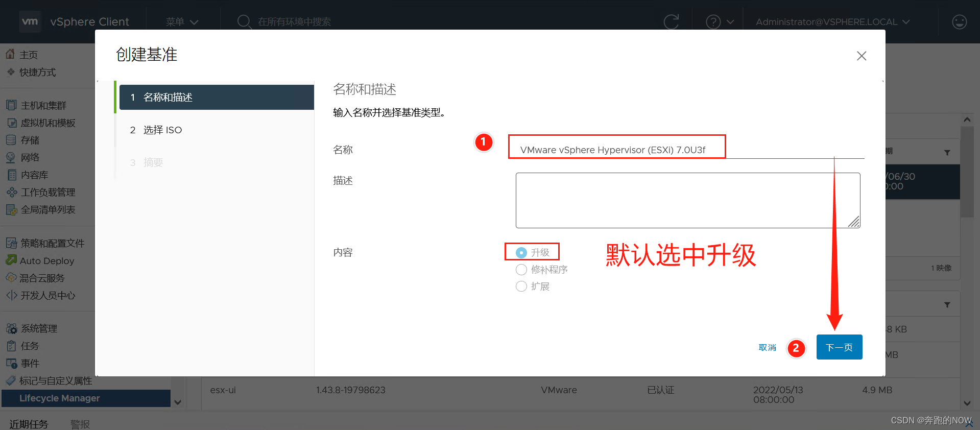
Task: Open vSphere Client title link
Action: point(89,22)
